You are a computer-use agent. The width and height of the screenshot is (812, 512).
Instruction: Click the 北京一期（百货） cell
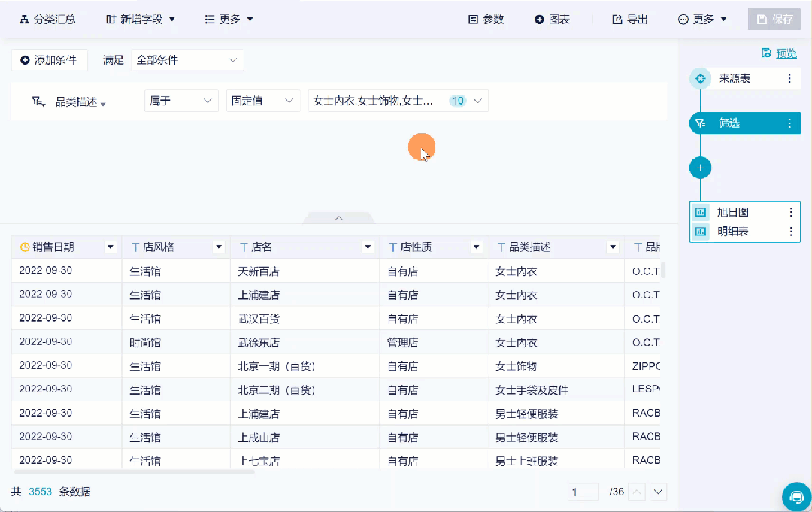[x=277, y=367]
